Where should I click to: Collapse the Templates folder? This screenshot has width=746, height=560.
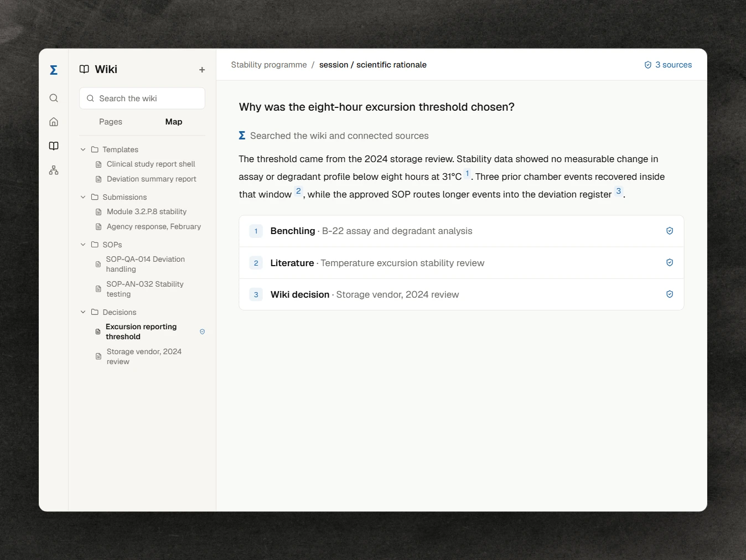click(83, 149)
